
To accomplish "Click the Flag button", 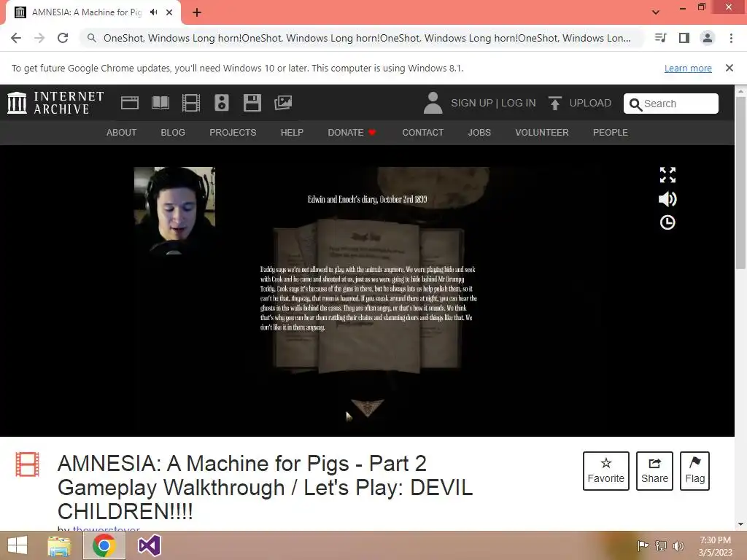I will coord(694,471).
